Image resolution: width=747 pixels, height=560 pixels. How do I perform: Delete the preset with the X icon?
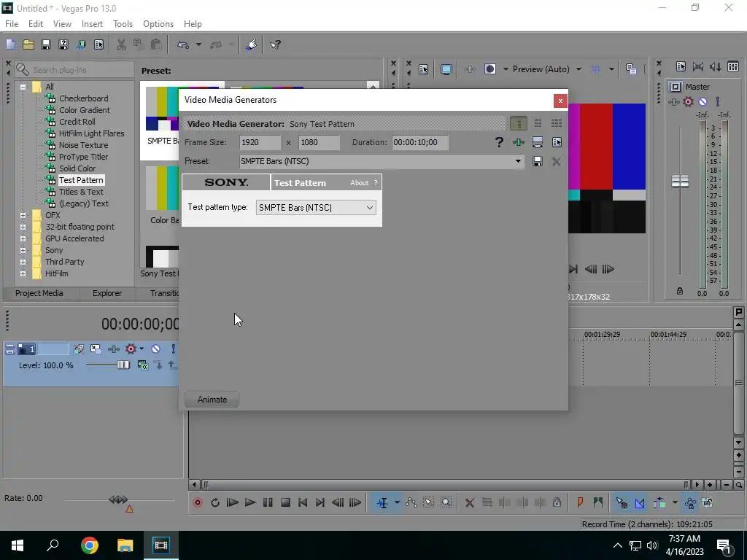coord(556,161)
